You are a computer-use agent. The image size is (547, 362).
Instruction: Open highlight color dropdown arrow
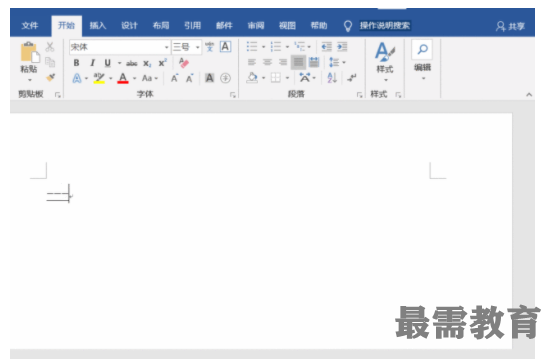coord(111,78)
